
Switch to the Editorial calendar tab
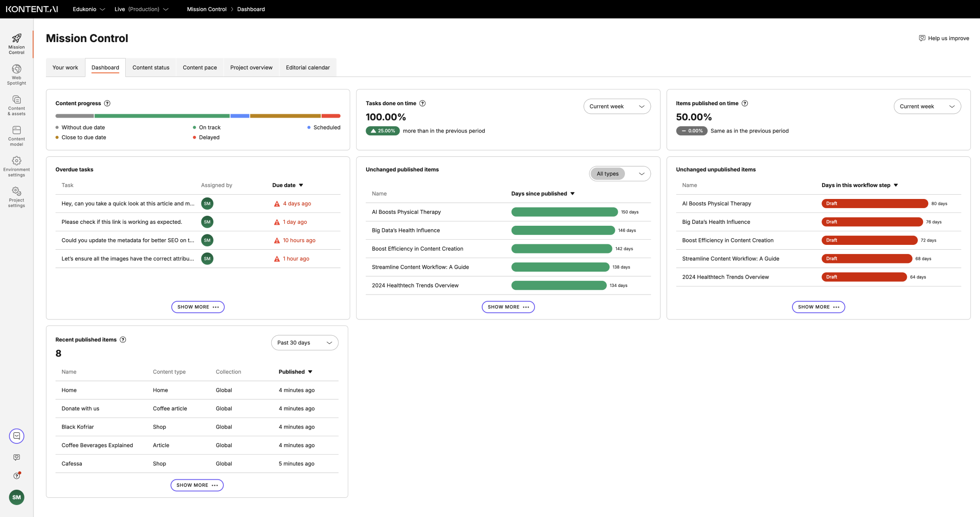(307, 67)
